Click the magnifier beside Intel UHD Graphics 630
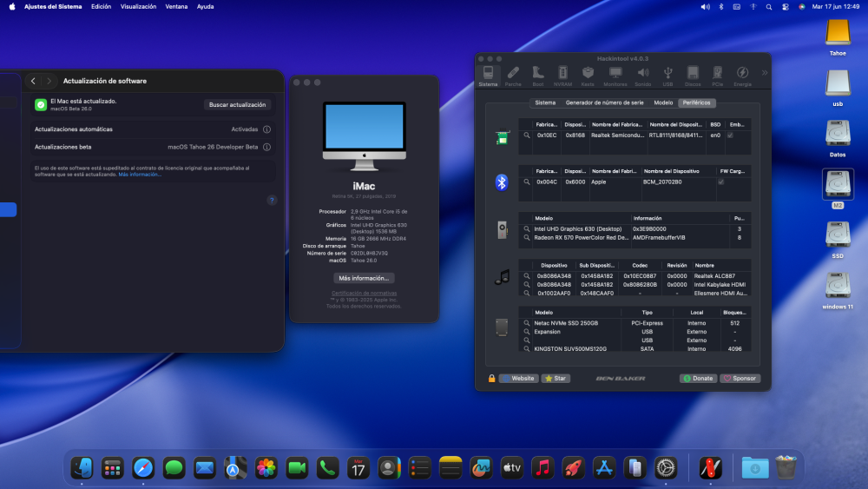This screenshot has height=489, width=868. (527, 228)
